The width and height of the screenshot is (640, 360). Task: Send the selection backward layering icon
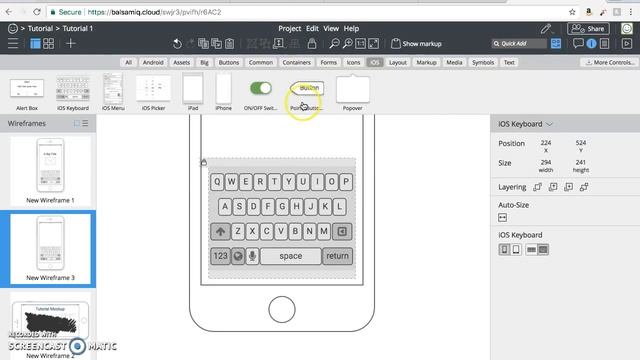tap(569, 187)
